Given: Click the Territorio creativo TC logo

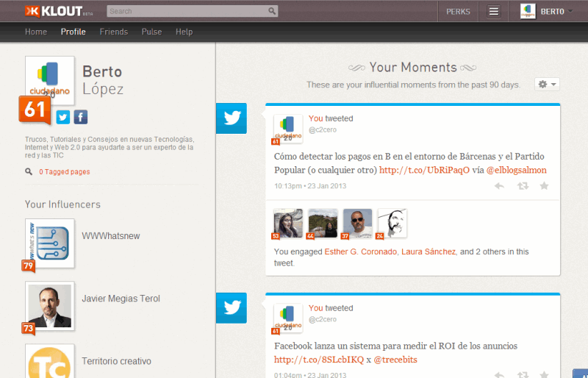Looking at the screenshot, I should [x=49, y=361].
